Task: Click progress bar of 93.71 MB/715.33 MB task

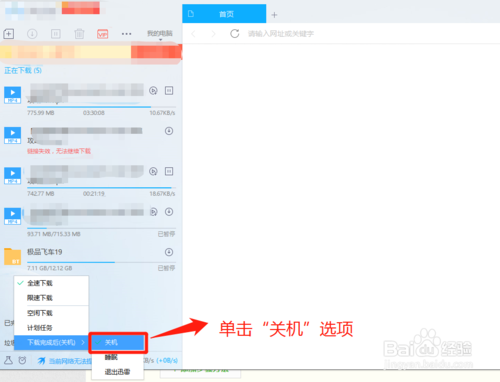Action: click(101, 228)
